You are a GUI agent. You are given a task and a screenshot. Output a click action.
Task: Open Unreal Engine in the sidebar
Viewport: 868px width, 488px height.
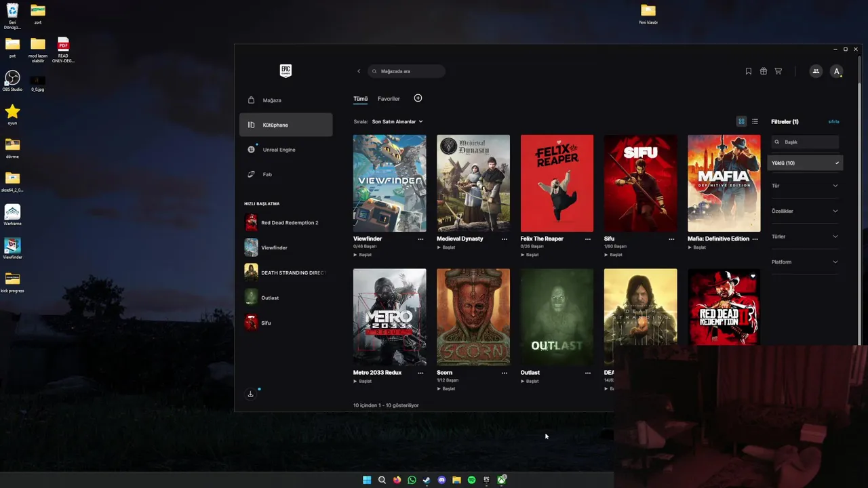click(x=285, y=150)
